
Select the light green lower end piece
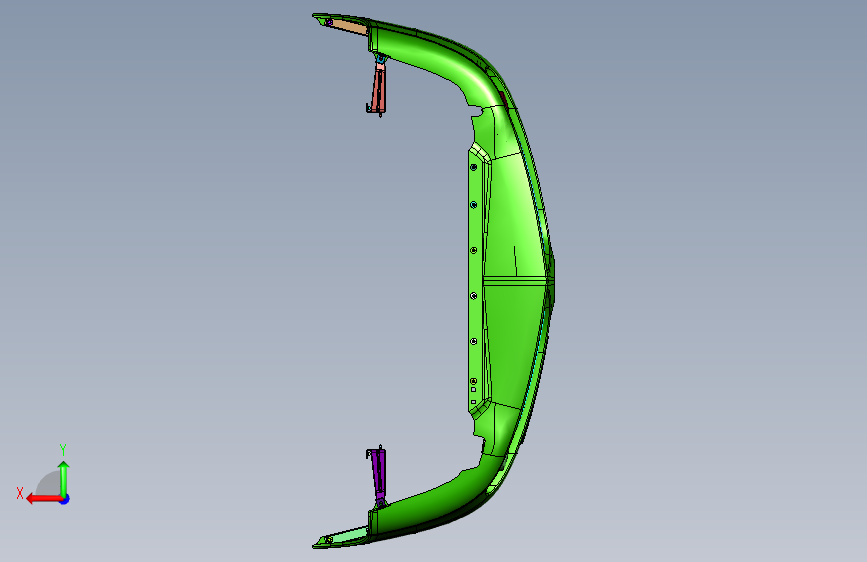[349, 535]
